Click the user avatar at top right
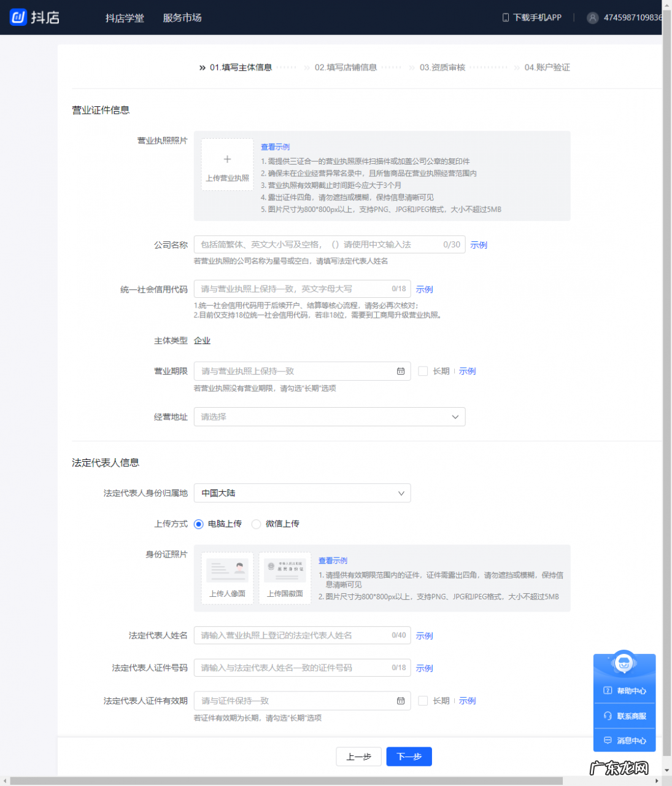This screenshot has height=786, width=672. tap(592, 18)
